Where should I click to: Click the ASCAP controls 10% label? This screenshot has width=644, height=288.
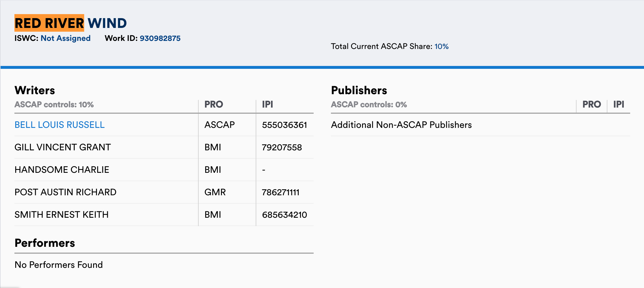pos(54,104)
